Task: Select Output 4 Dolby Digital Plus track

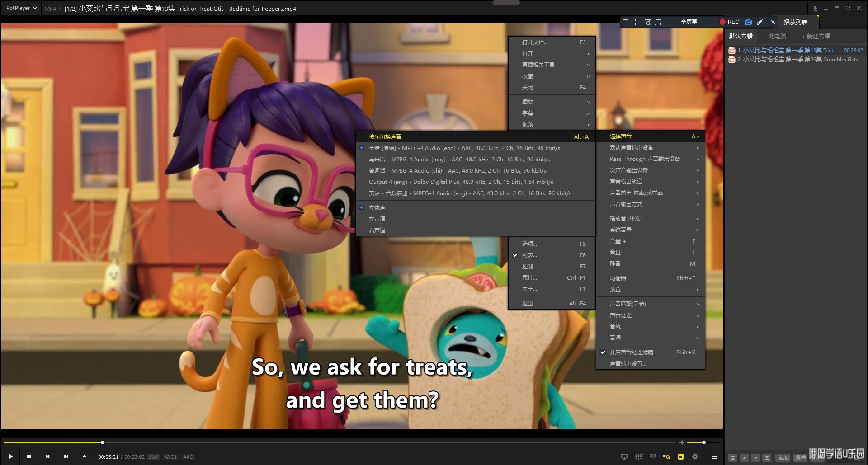Action: point(475,182)
